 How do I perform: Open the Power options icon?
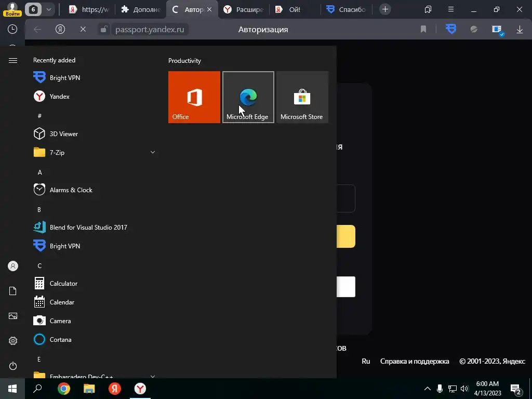[13, 366]
